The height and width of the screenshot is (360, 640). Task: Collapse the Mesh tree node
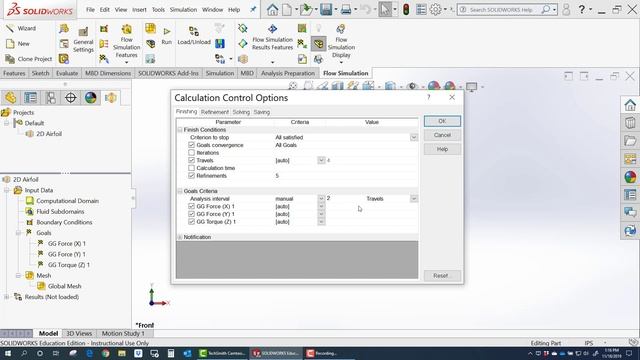pos(18,276)
